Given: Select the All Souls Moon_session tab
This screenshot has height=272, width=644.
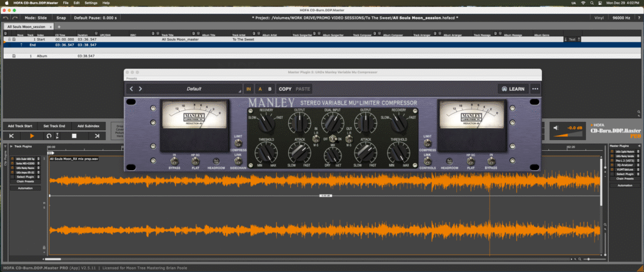Looking at the screenshot, I should coord(26,27).
